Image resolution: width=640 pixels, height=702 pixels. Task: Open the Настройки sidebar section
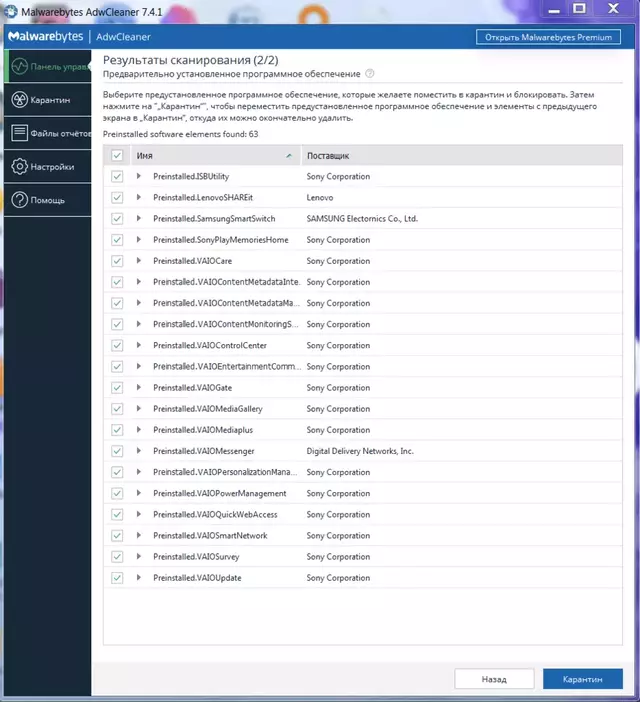pos(48,167)
